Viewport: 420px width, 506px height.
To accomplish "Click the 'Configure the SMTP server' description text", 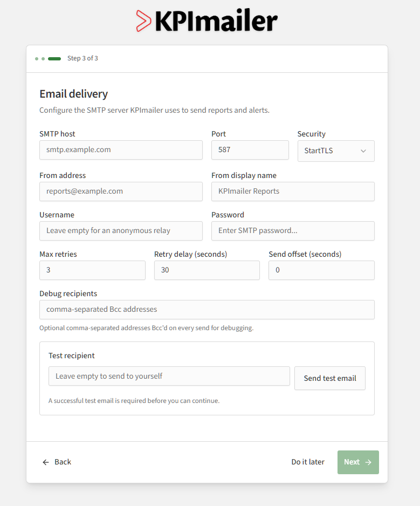I will [x=154, y=110].
